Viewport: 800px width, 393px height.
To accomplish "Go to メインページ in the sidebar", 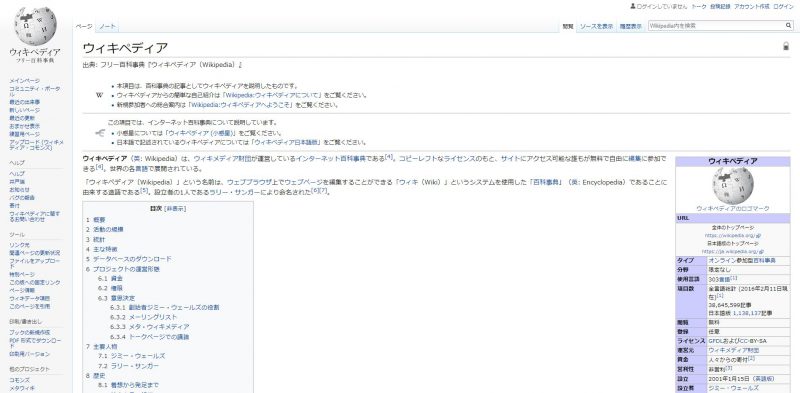I will click(24, 81).
